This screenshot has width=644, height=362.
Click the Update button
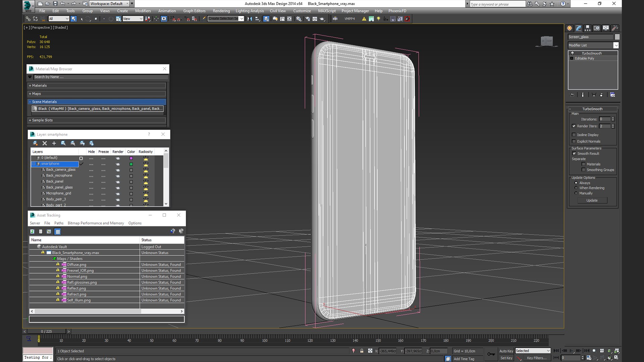pyautogui.click(x=592, y=200)
